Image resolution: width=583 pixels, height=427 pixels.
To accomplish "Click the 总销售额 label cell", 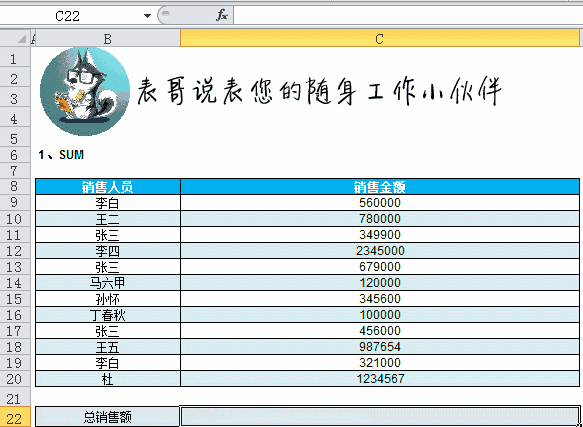I will coord(108,417).
